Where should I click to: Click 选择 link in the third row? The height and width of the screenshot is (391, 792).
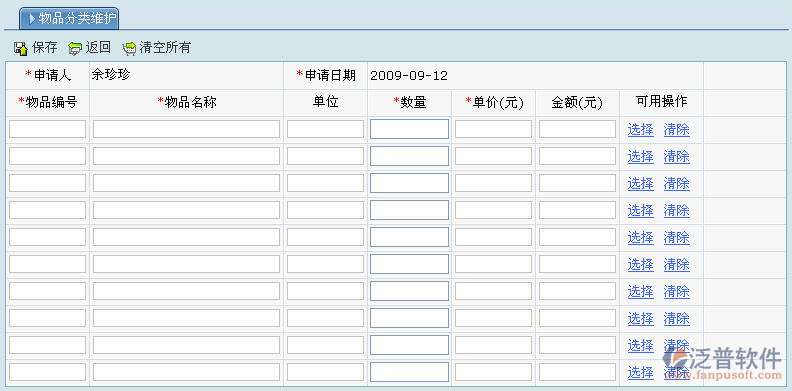[x=640, y=184]
